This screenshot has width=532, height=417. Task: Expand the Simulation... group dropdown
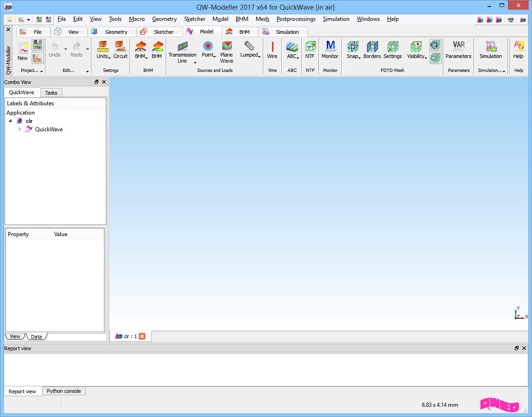click(504, 71)
